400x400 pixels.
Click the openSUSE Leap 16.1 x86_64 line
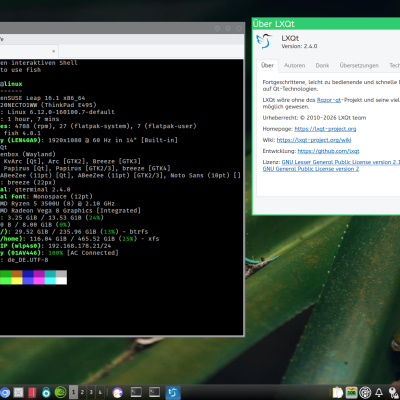(43, 98)
